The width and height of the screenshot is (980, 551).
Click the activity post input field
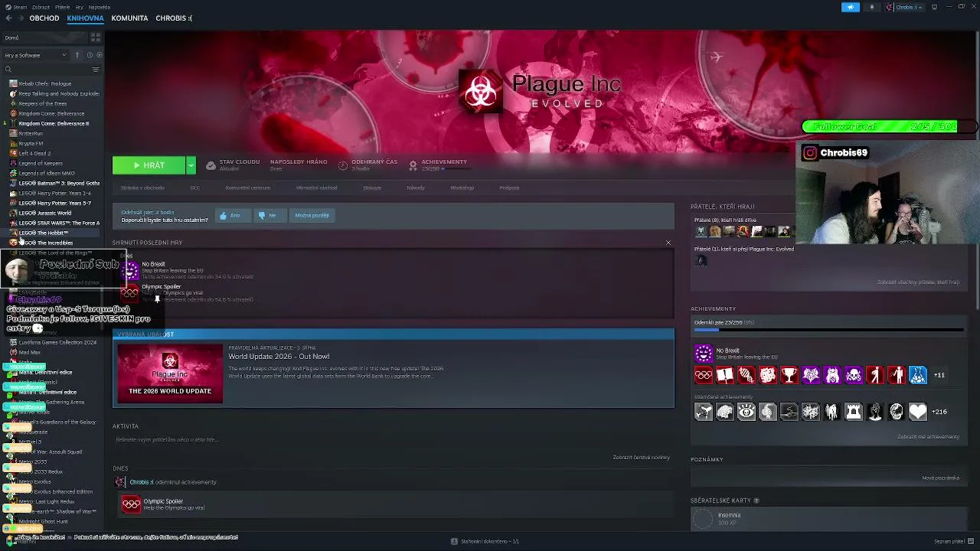click(x=393, y=440)
